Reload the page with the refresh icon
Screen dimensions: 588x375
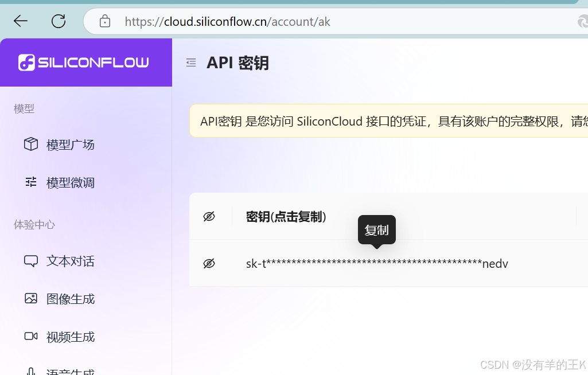click(59, 21)
